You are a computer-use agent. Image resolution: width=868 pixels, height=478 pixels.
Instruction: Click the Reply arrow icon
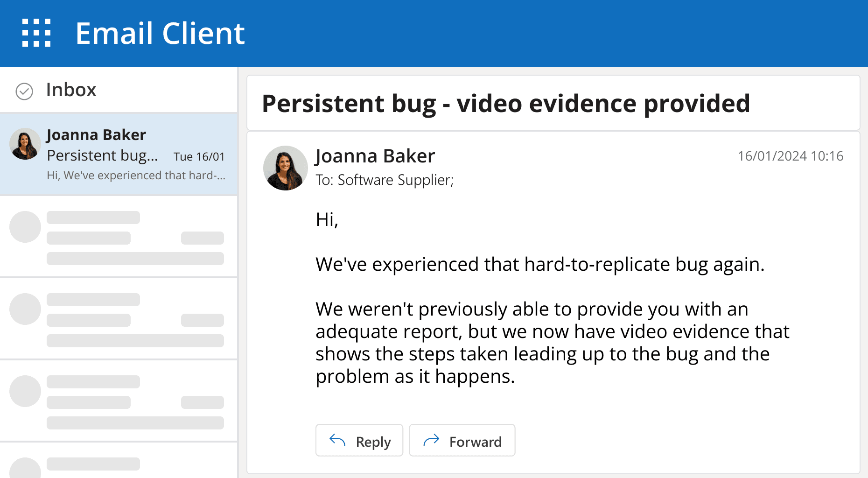tap(337, 440)
